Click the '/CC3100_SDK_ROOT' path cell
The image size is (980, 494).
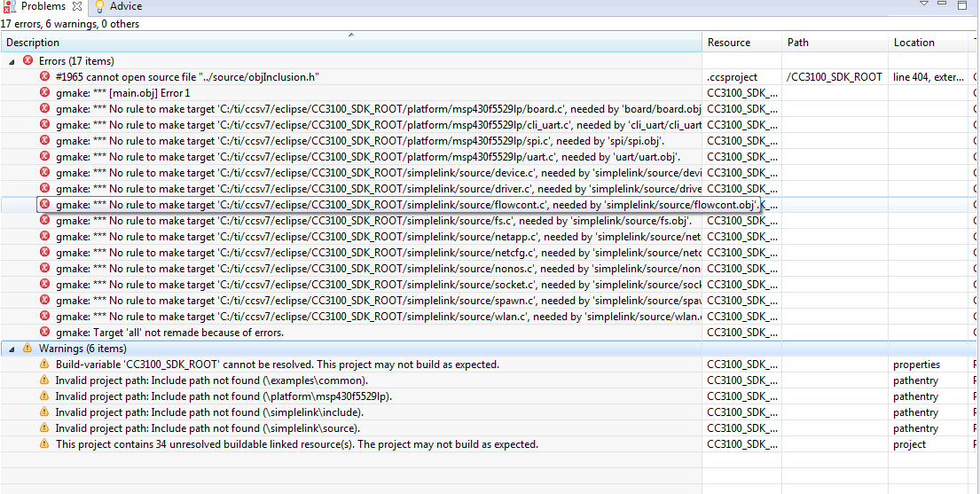click(835, 77)
